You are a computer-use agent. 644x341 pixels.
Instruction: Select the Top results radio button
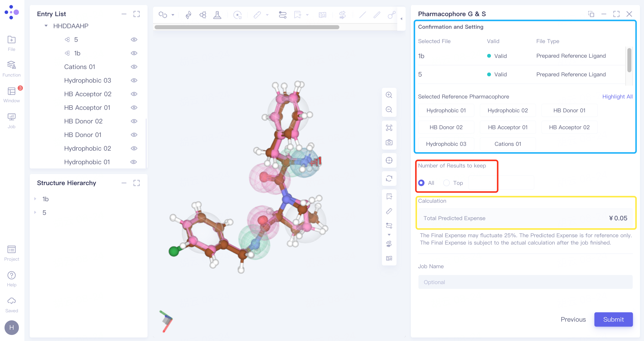(x=446, y=183)
